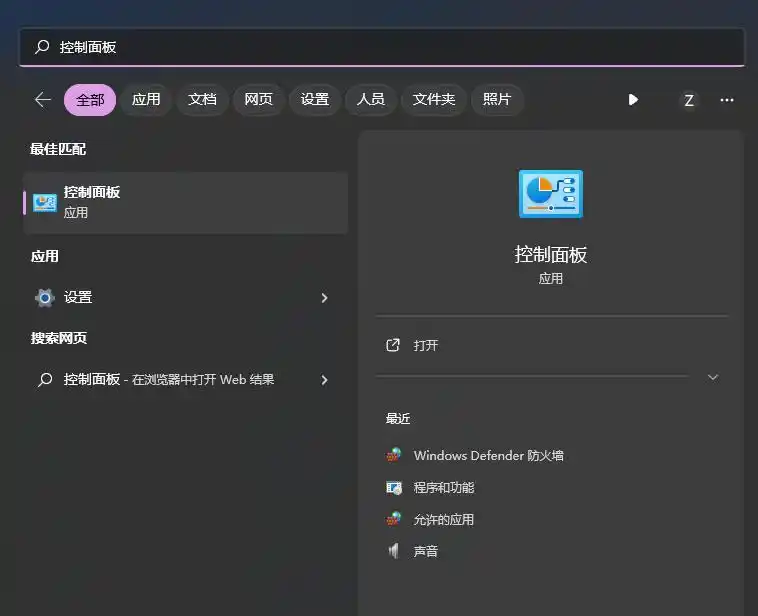Open recent item 允许的应用
This screenshot has width=758, height=616.
coord(443,520)
